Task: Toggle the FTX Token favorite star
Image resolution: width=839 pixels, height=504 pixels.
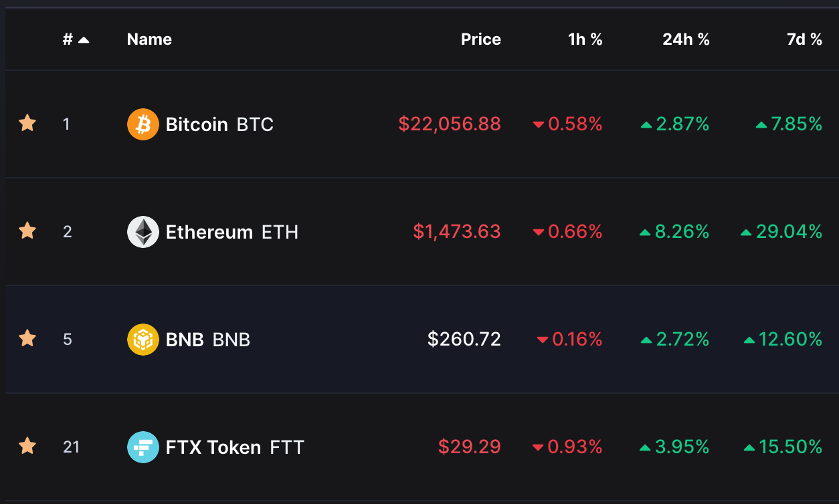Action: (x=27, y=445)
